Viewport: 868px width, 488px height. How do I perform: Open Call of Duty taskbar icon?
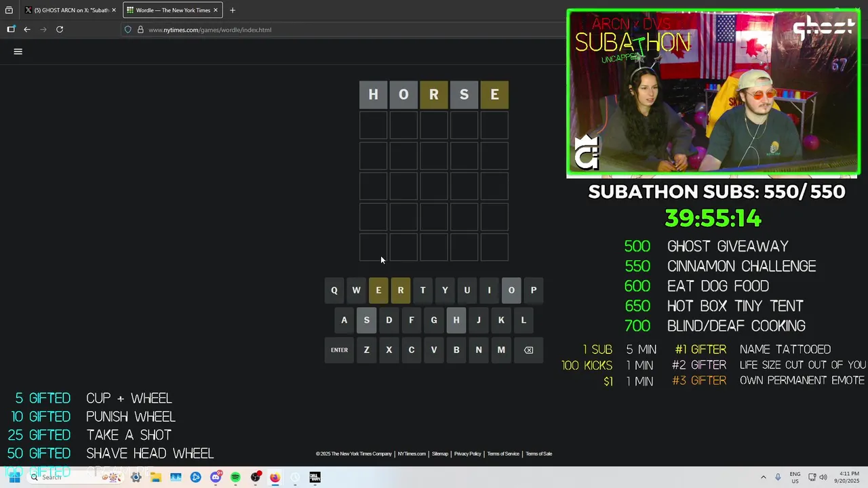[x=315, y=477]
